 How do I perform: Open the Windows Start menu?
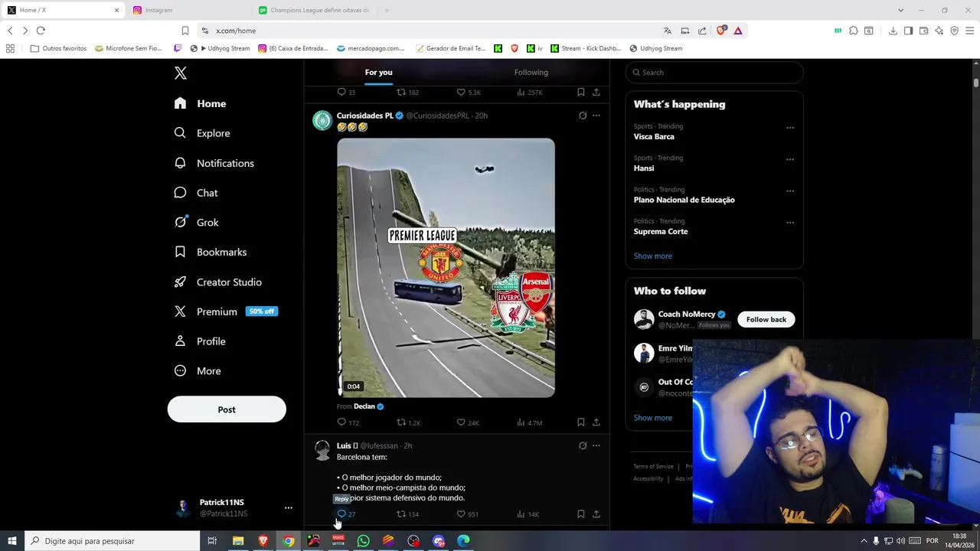(x=12, y=541)
